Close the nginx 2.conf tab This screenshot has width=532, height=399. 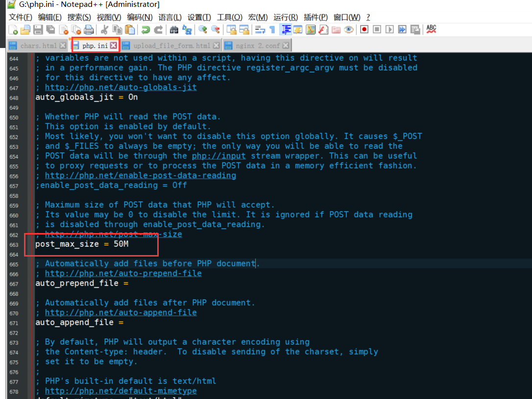[286, 46]
